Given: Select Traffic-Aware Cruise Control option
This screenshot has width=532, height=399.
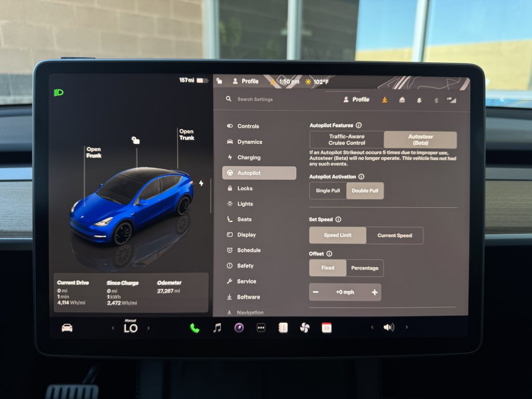Looking at the screenshot, I should (347, 140).
